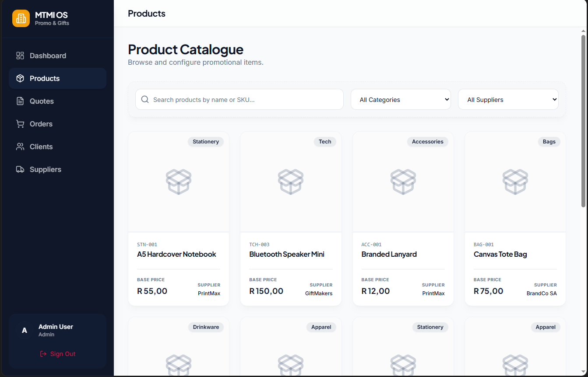Open the All Suppliers dropdown
The image size is (588, 377).
508,99
